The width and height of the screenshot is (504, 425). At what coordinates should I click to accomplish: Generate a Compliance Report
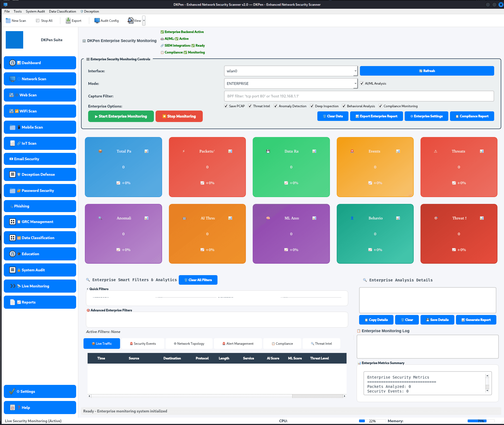click(472, 116)
